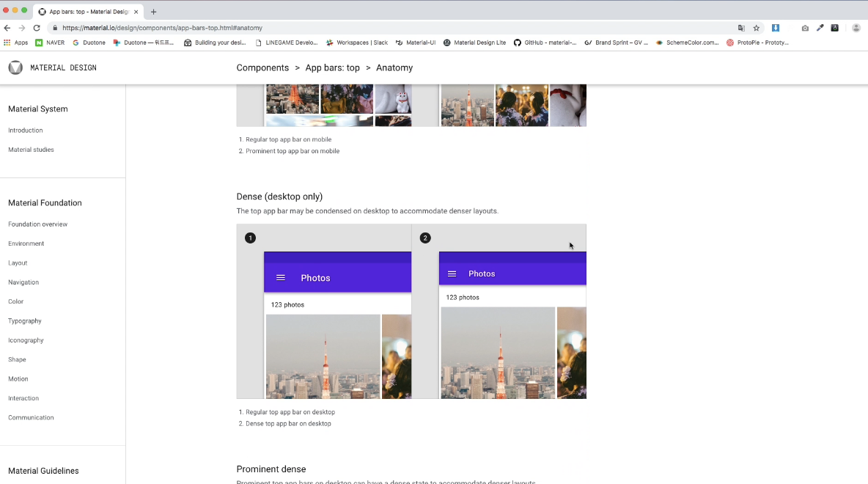Open Typography in the sidebar
Viewport: 868px width, 484px height.
[x=25, y=321]
